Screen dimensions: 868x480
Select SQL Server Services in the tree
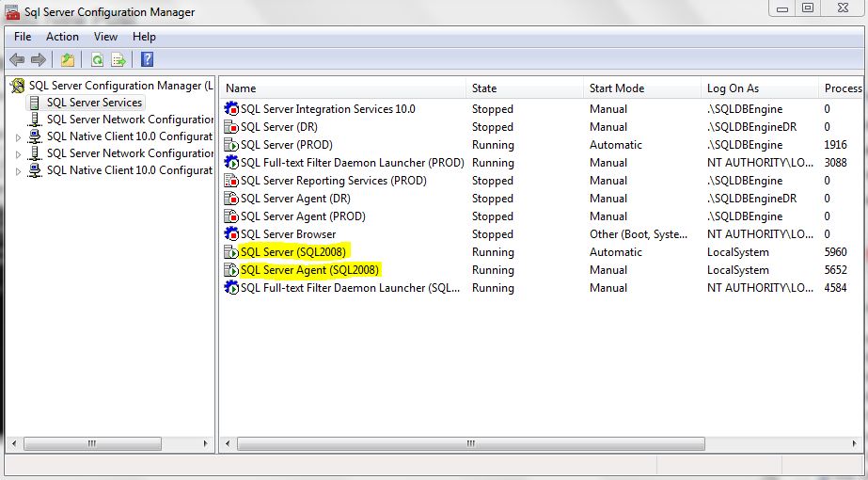pos(95,103)
